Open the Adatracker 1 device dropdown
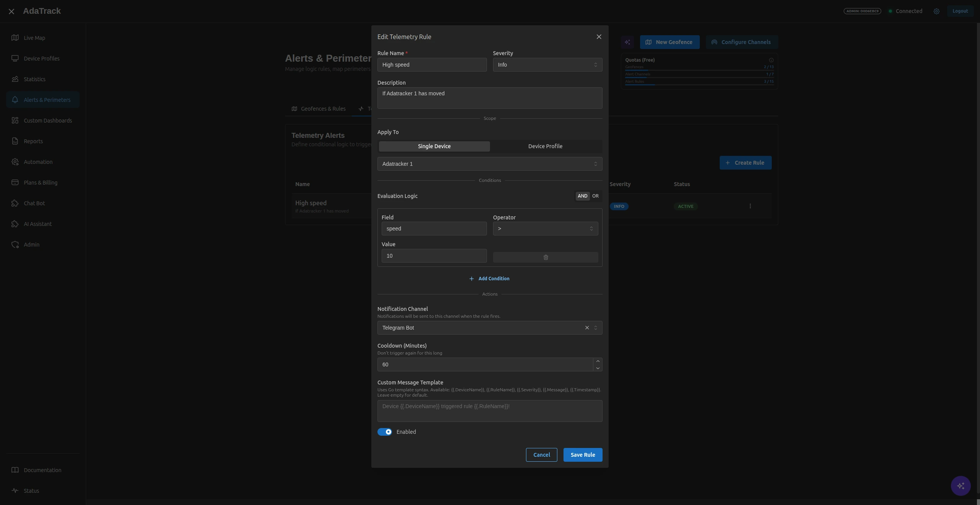 pos(490,164)
